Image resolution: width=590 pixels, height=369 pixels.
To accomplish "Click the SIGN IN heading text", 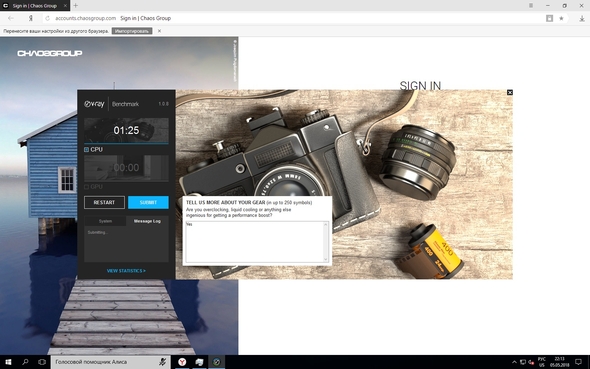I will [x=420, y=86].
